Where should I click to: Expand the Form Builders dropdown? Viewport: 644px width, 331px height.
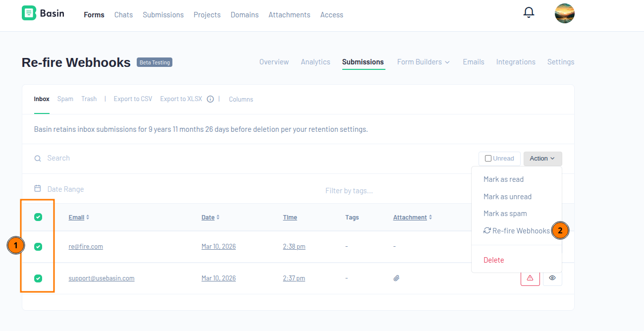(423, 62)
